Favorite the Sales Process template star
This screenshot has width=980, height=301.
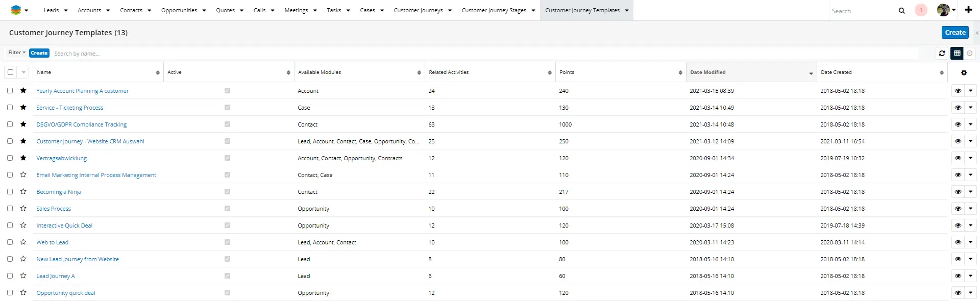[x=23, y=208]
